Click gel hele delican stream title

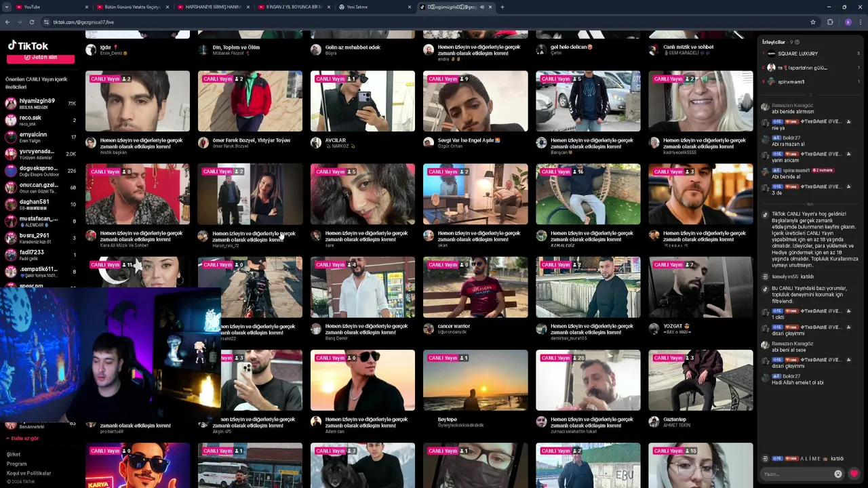coord(571,47)
